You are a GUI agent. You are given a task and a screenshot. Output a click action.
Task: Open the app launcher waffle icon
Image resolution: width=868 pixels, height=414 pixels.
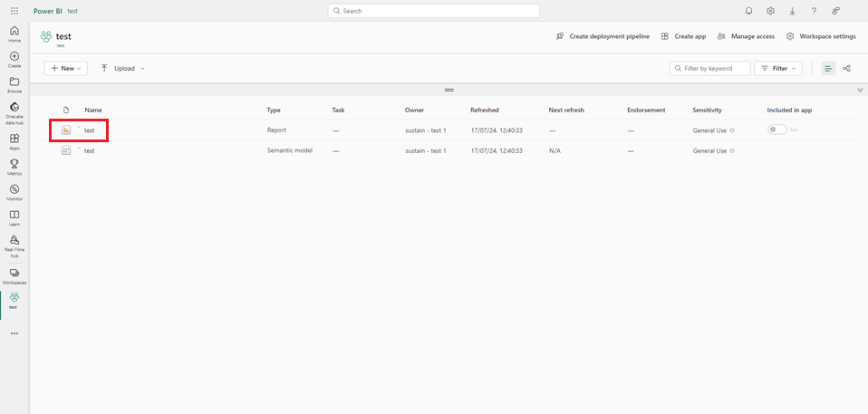(14, 11)
